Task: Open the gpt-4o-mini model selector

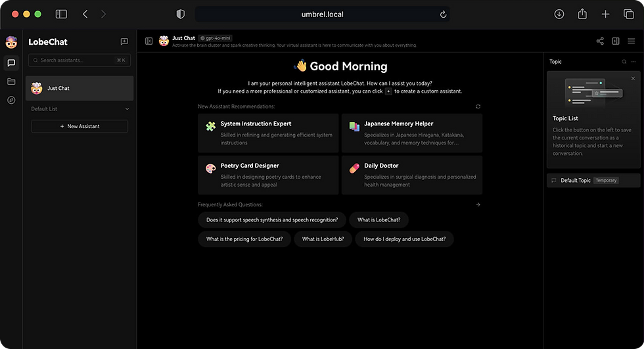Action: coord(216,38)
